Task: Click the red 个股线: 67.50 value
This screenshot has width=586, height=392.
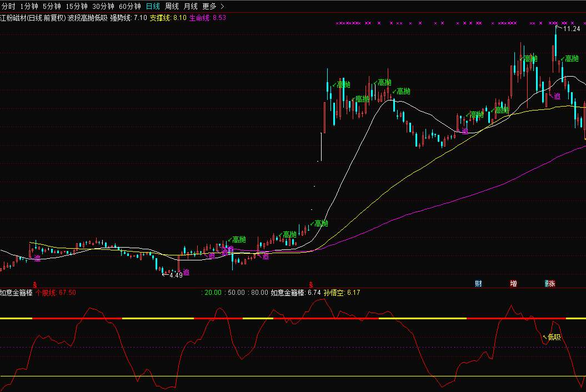Action: [56, 293]
